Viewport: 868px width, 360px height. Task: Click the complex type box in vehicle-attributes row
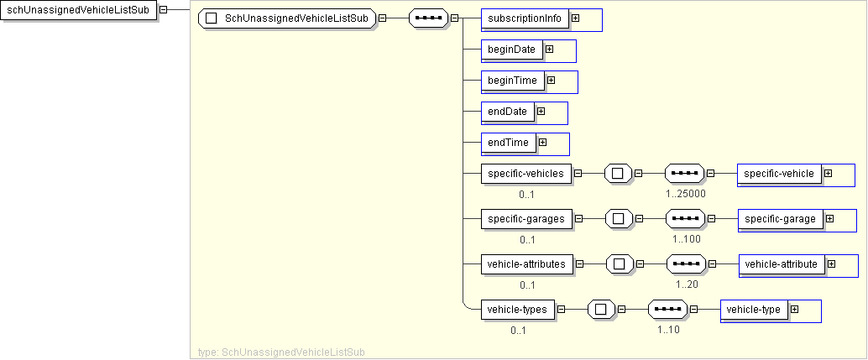[x=620, y=264]
